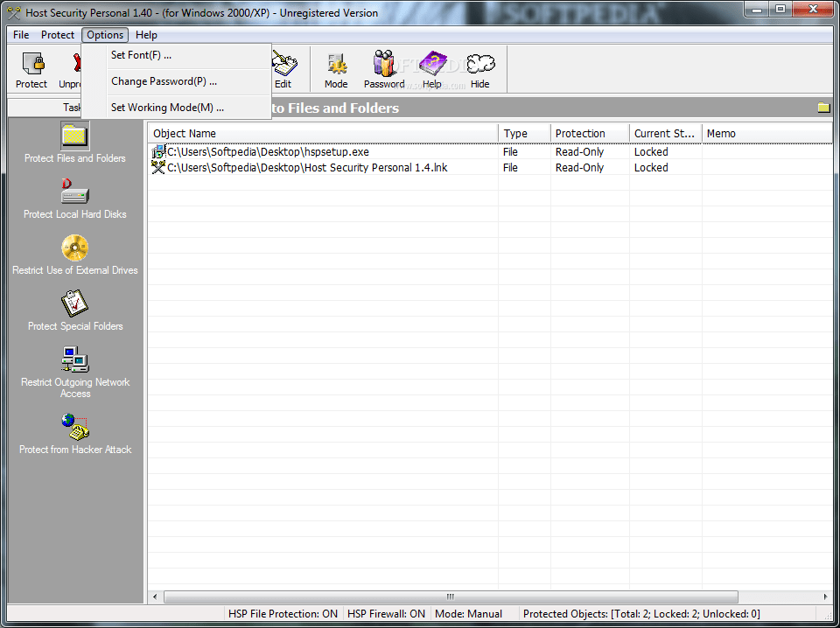This screenshot has height=628, width=840.
Task: Click the horizontal scrollbar right arrow
Action: 825,597
